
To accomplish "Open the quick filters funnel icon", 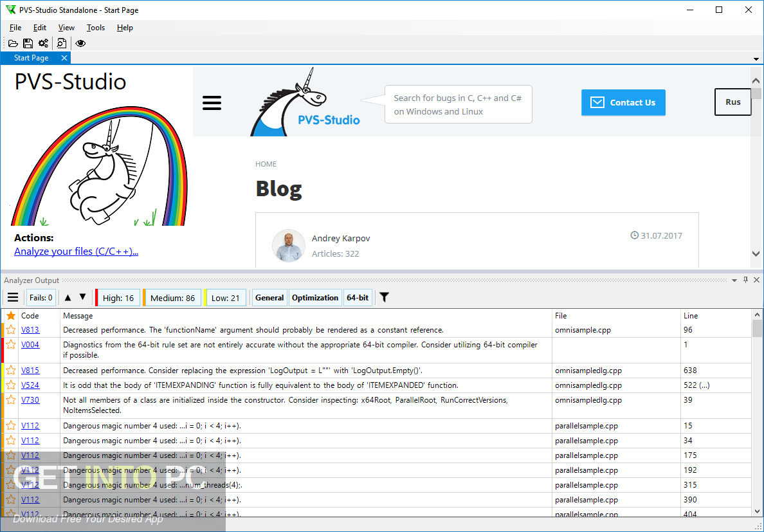I will [x=385, y=297].
